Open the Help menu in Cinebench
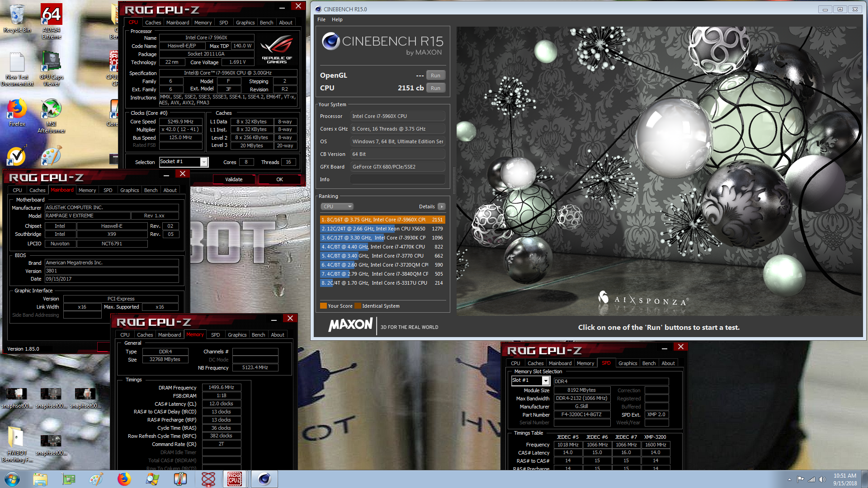Image resolution: width=868 pixels, height=488 pixels. coord(337,19)
